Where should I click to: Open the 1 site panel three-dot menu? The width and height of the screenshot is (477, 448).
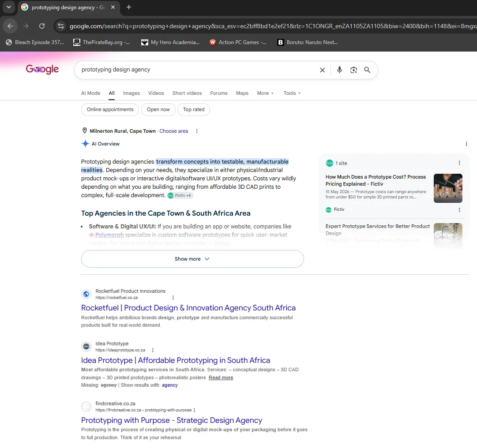459,163
